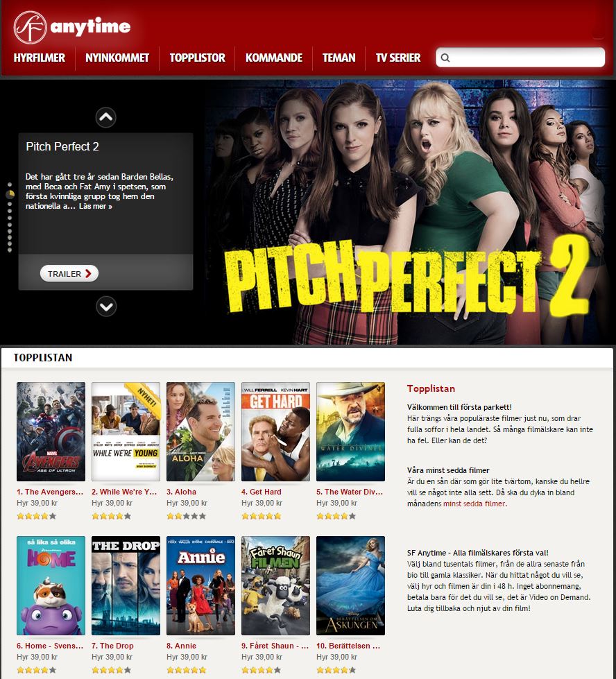Go to the TV Serier section

coord(398,58)
